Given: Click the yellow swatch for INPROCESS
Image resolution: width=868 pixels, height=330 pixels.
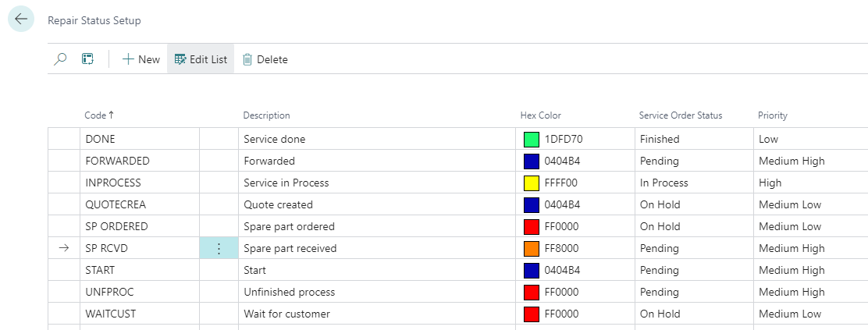Looking at the screenshot, I should point(532,183).
